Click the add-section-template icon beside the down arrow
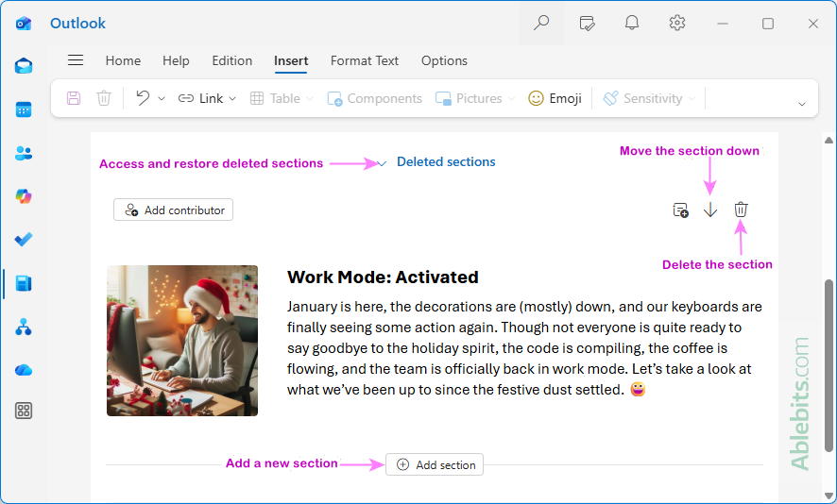The width and height of the screenshot is (837, 504). (x=680, y=210)
